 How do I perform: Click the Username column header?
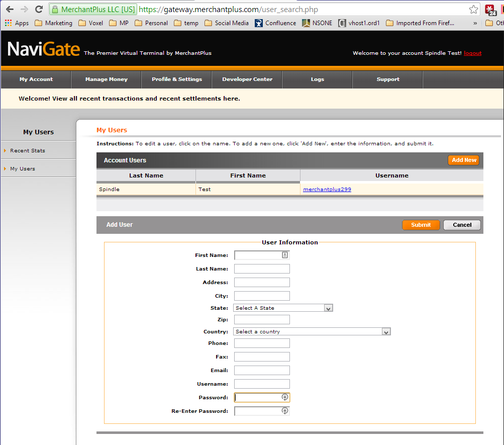click(392, 175)
